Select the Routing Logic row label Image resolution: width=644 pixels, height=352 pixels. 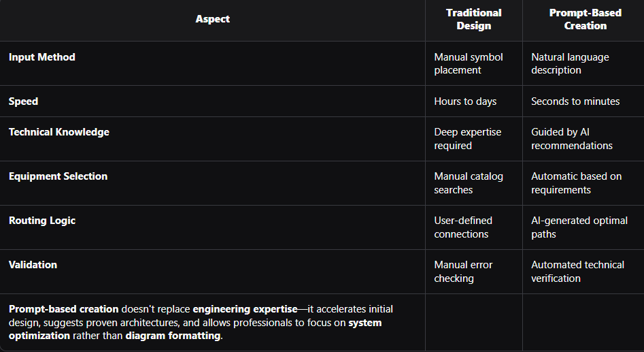point(42,221)
